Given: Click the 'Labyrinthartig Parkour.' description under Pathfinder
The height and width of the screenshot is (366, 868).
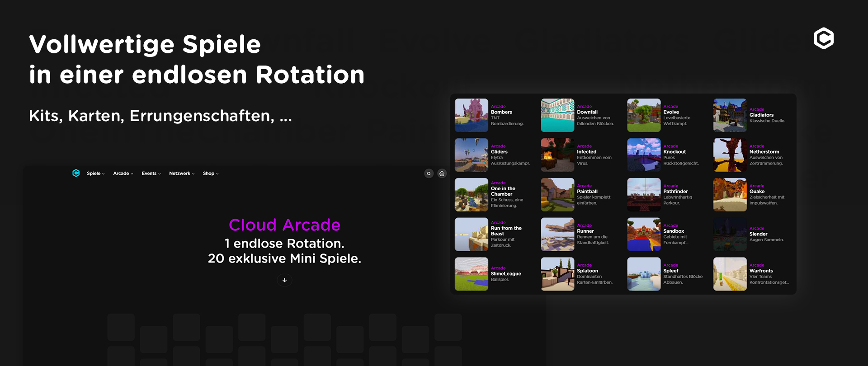Looking at the screenshot, I should click(x=678, y=200).
